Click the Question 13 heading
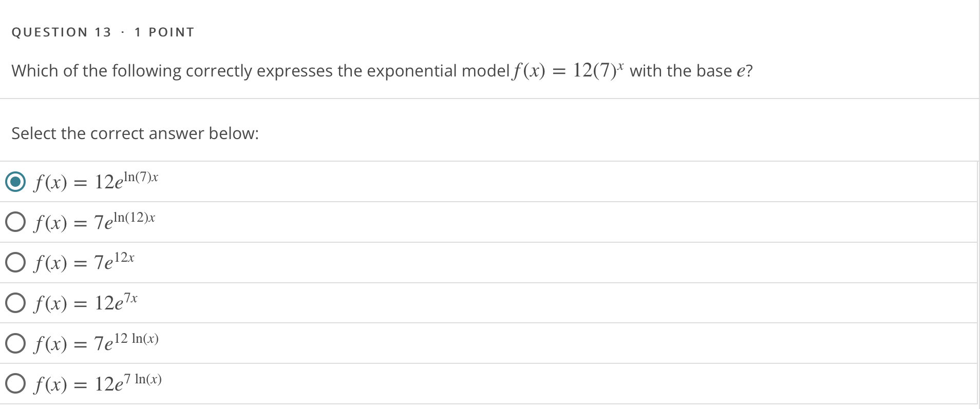The width and height of the screenshot is (980, 409). coord(62,32)
